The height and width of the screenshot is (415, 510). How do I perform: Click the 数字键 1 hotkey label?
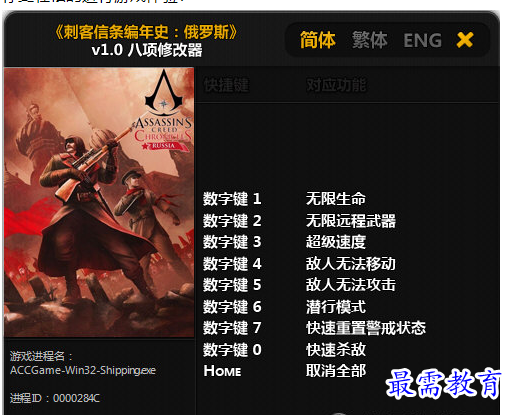[232, 199]
